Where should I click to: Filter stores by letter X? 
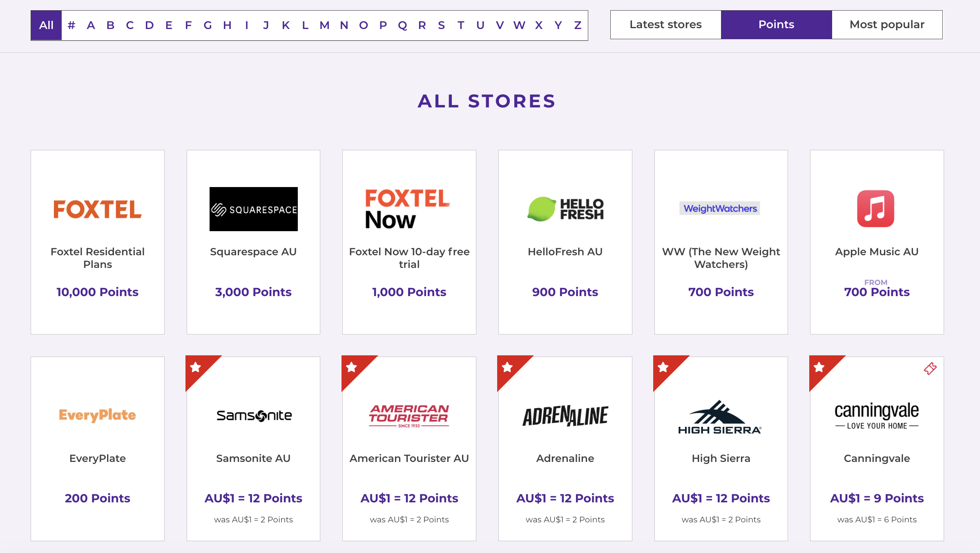pyautogui.click(x=539, y=25)
